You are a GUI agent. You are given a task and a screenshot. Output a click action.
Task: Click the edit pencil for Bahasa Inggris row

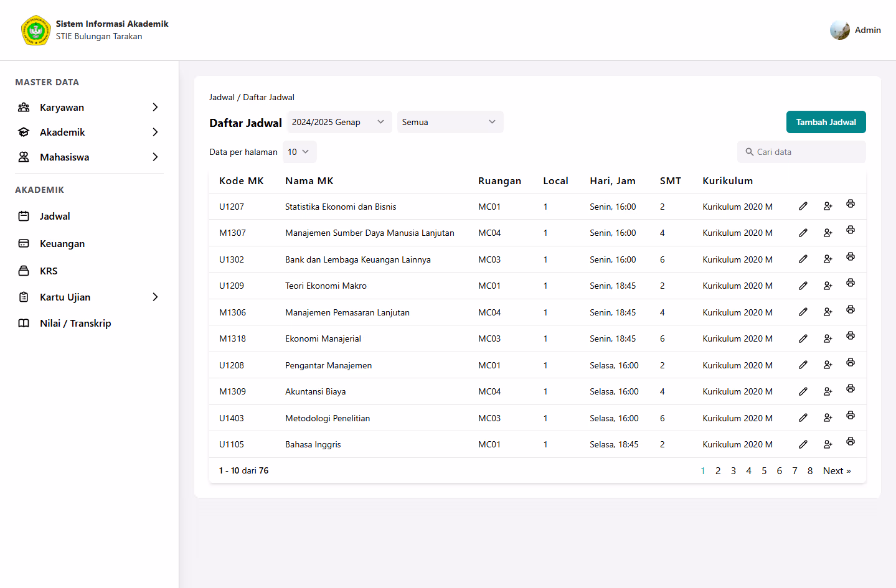pyautogui.click(x=803, y=444)
